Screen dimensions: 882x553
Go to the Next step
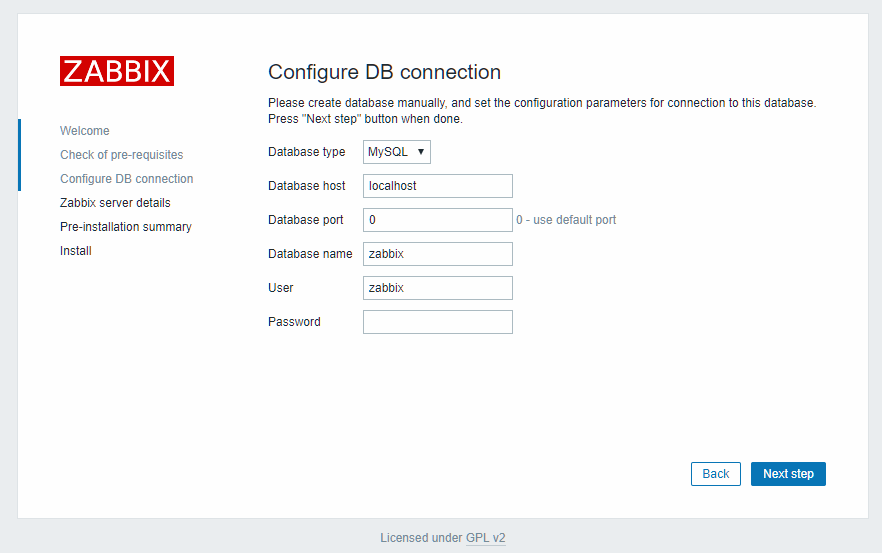tap(788, 474)
